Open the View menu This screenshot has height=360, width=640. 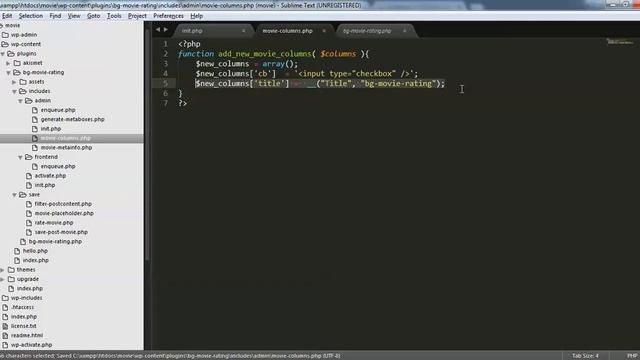click(74, 16)
